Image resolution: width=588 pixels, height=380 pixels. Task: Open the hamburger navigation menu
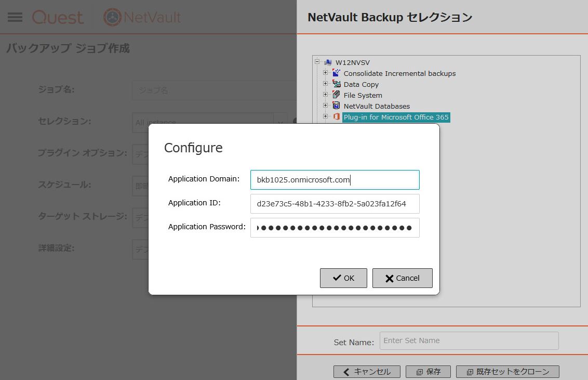click(15, 17)
